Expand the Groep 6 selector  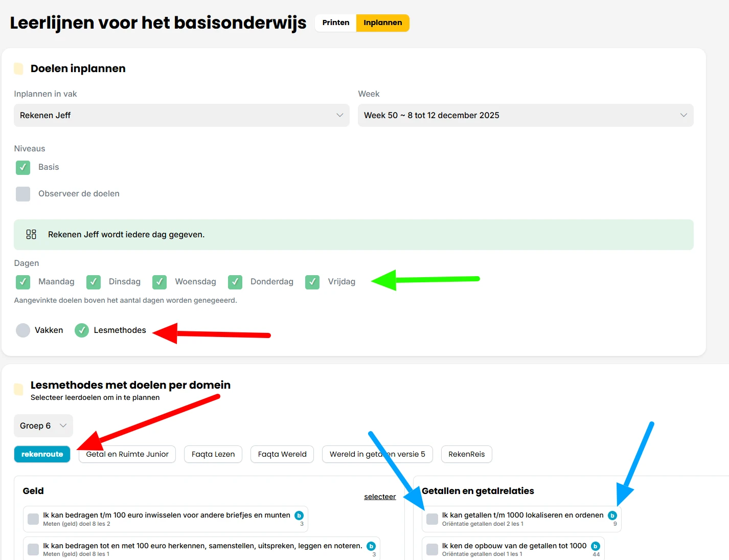(43, 425)
